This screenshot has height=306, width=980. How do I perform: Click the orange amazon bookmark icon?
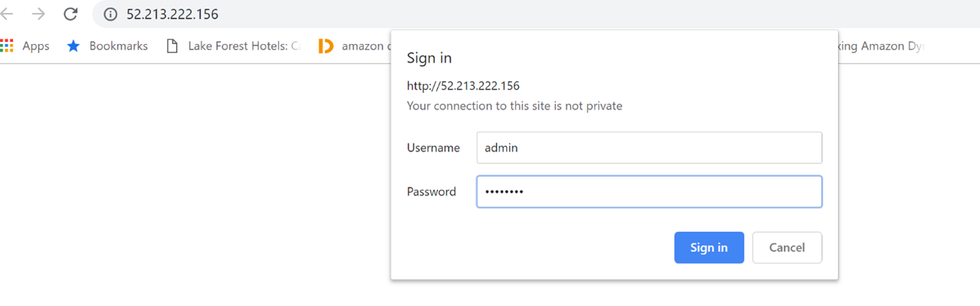[x=326, y=46]
